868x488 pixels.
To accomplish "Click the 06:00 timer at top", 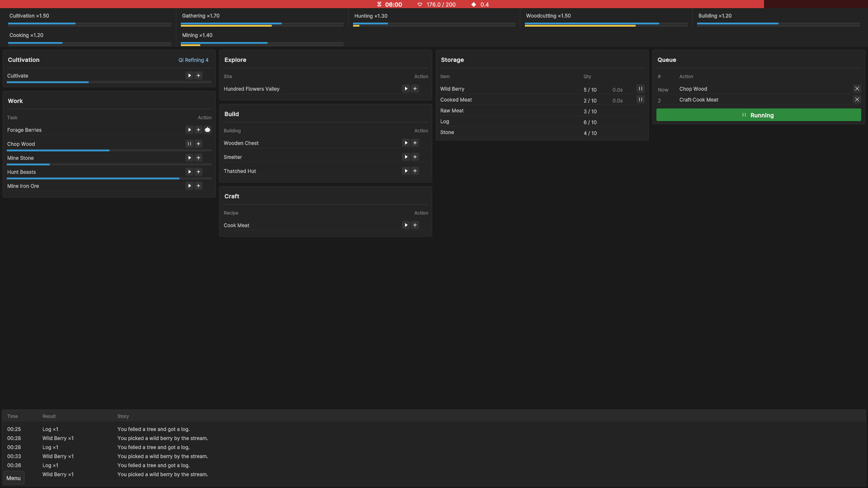I will [393, 5].
